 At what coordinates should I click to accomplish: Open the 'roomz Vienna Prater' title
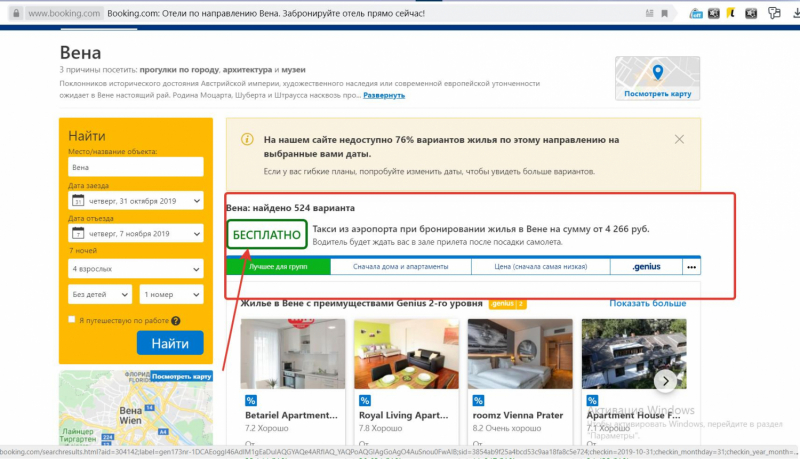[518, 415]
